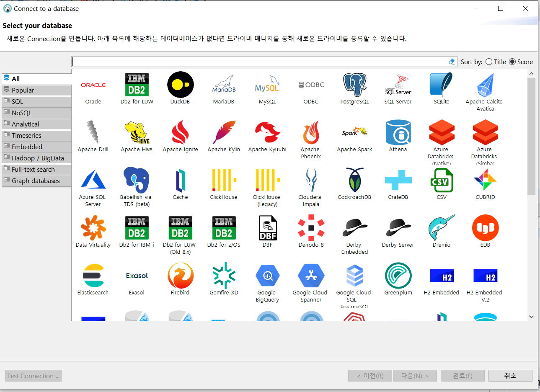
Task: Select the CSV file driver
Action: point(442,180)
